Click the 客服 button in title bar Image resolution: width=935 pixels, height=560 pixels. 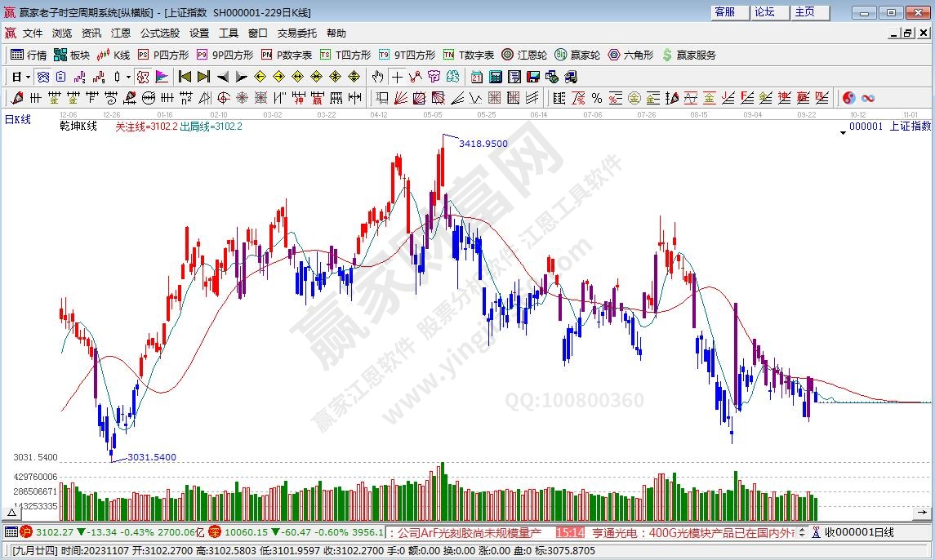pyautogui.click(x=724, y=12)
